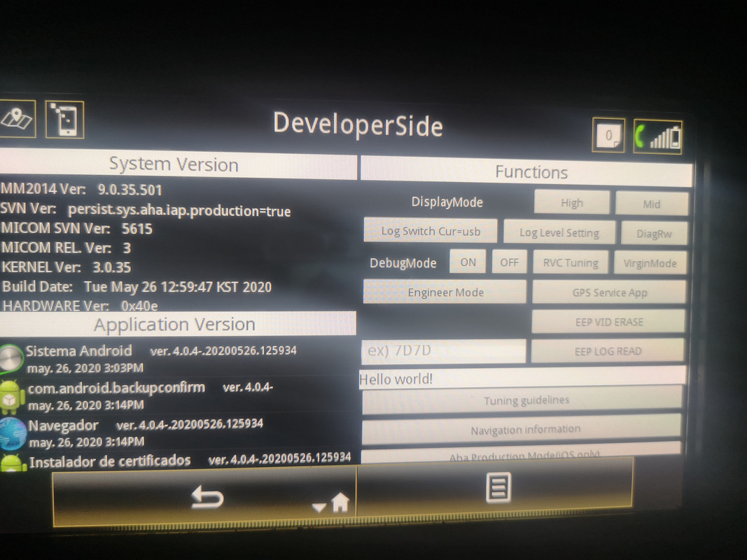Open Navigation information
This screenshot has height=560, width=747.
coord(522,430)
